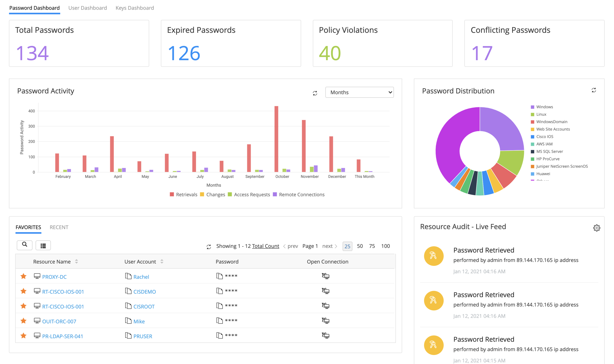This screenshot has height=364, width=614.
Task: Toggle the FAVORITES tab in bottom panel
Action: [28, 227]
